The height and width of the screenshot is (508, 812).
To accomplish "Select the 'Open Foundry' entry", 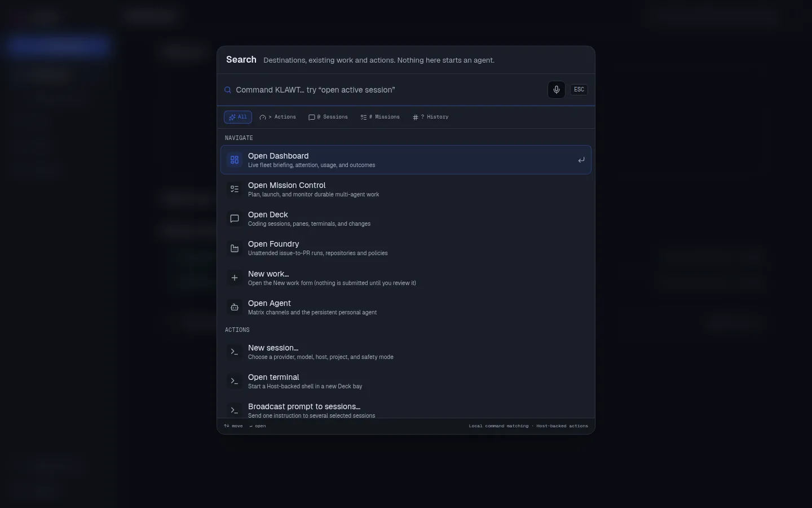I will pyautogui.click(x=406, y=248).
